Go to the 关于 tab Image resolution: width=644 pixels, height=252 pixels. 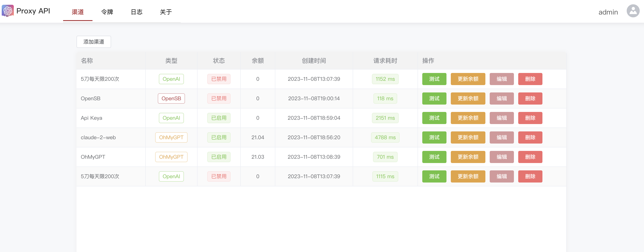pos(166,12)
